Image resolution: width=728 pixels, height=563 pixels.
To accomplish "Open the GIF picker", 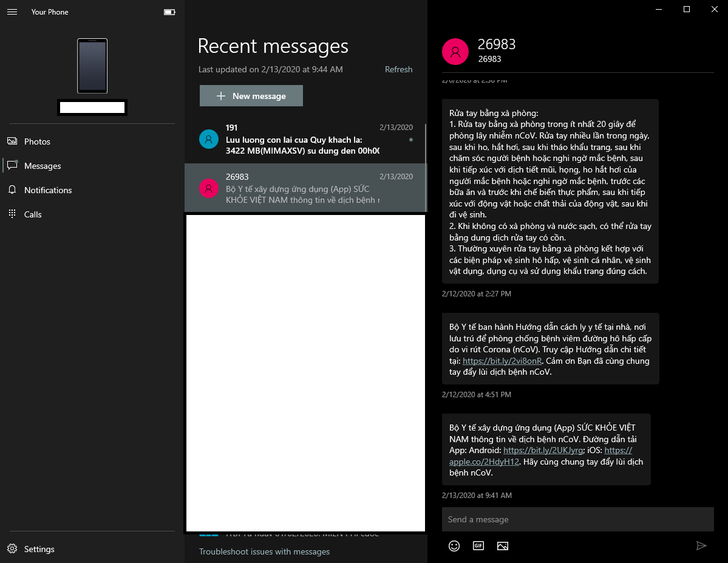I will (478, 546).
